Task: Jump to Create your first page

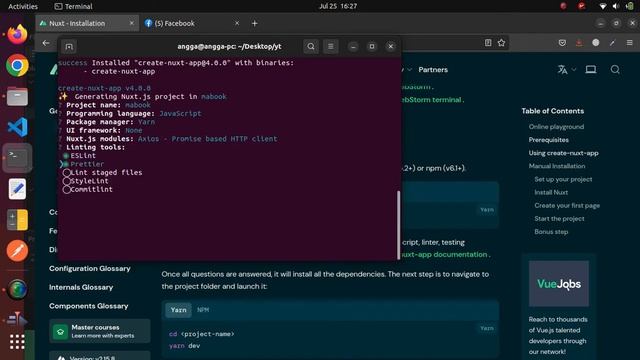Action: point(567,205)
